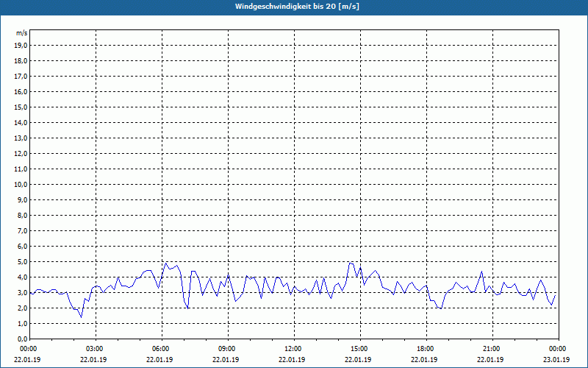
Task: Select the 19,0 y-axis label
Action: click(21, 46)
